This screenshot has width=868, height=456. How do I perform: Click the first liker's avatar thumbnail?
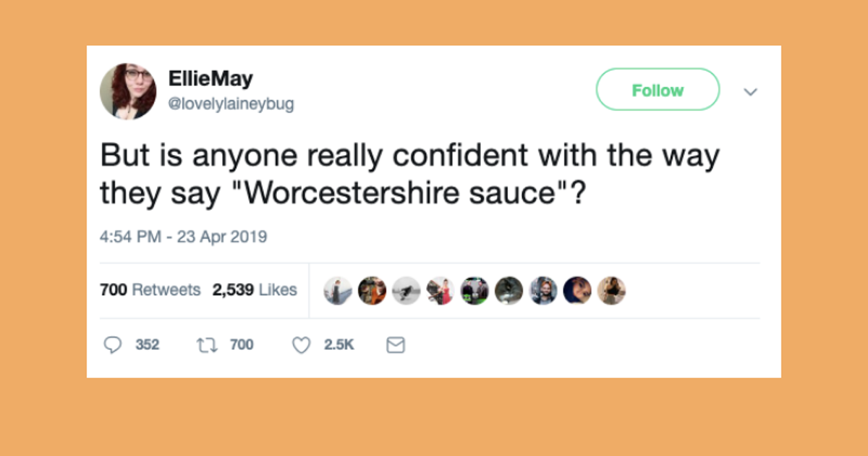[338, 290]
